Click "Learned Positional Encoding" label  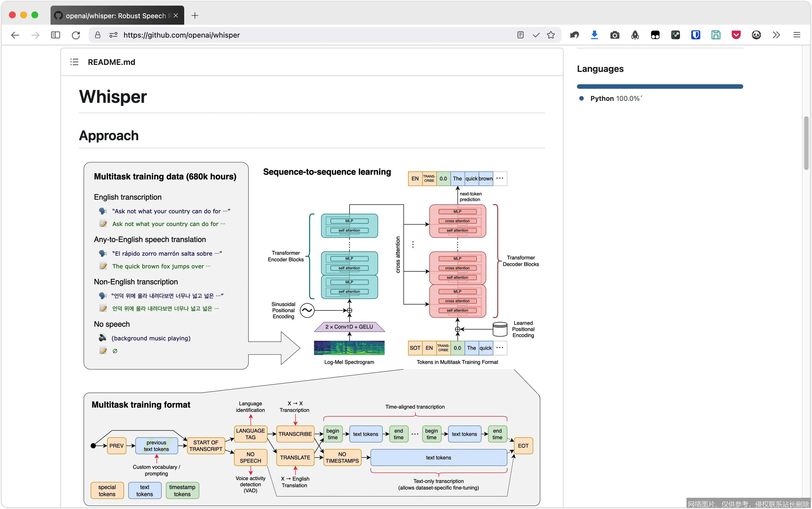click(x=523, y=329)
